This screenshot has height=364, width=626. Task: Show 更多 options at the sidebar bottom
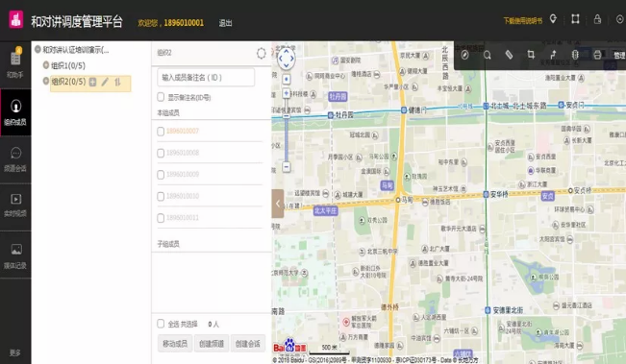pyautogui.click(x=15, y=352)
